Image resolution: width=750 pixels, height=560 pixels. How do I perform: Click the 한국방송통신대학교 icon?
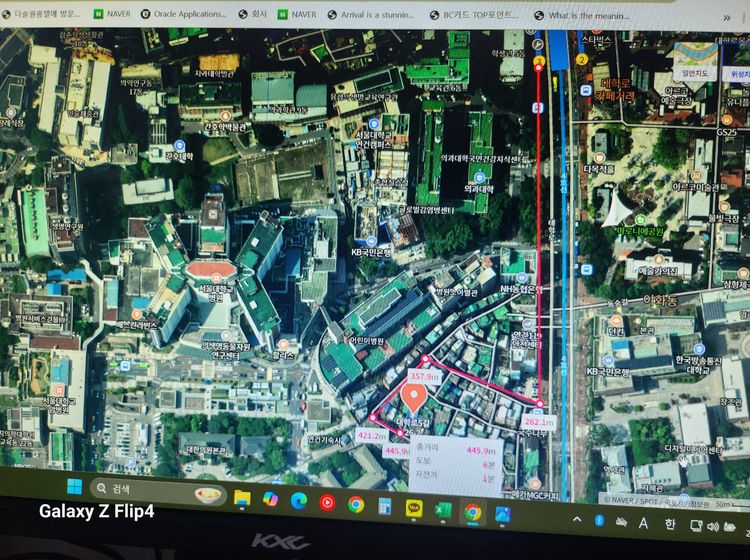pos(699,349)
